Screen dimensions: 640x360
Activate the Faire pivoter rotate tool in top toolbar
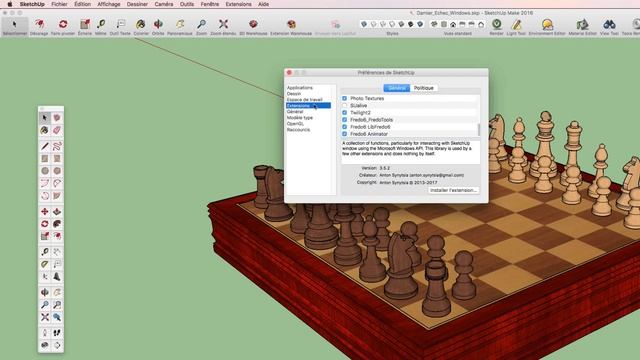click(x=63, y=27)
